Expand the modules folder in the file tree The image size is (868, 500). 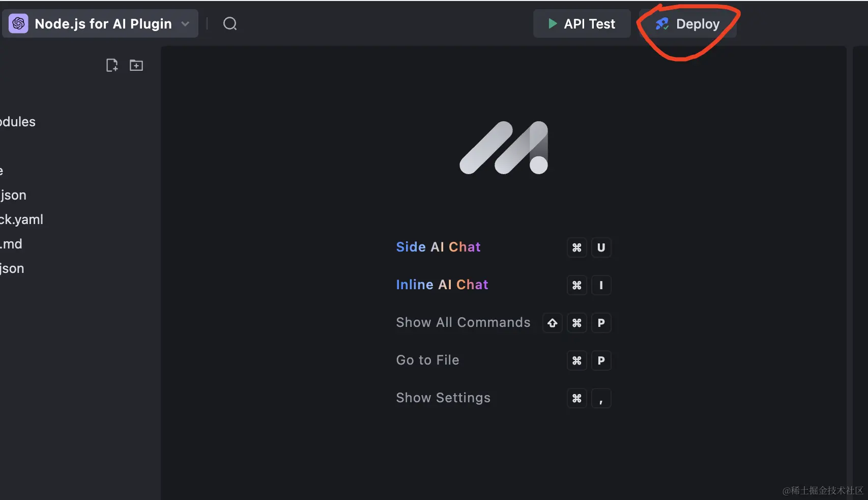[x=18, y=122]
